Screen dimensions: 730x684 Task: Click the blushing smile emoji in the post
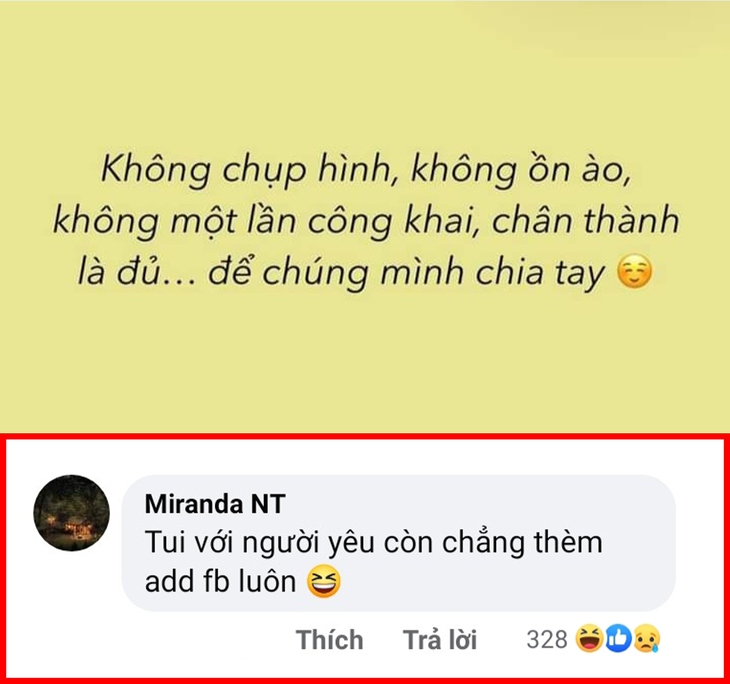tap(635, 271)
